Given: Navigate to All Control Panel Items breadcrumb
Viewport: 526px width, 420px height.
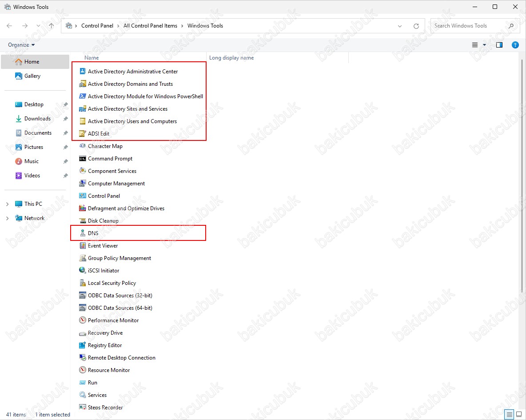Looking at the screenshot, I should [150, 26].
